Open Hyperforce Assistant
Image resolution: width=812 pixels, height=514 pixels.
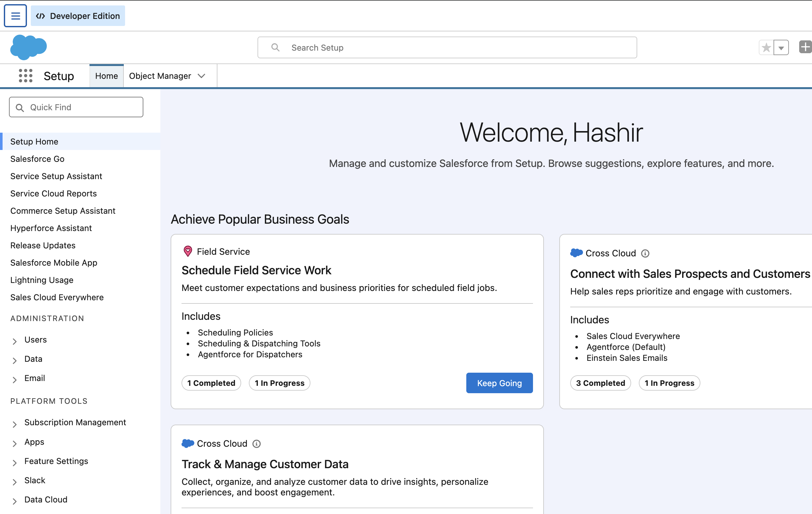click(51, 228)
